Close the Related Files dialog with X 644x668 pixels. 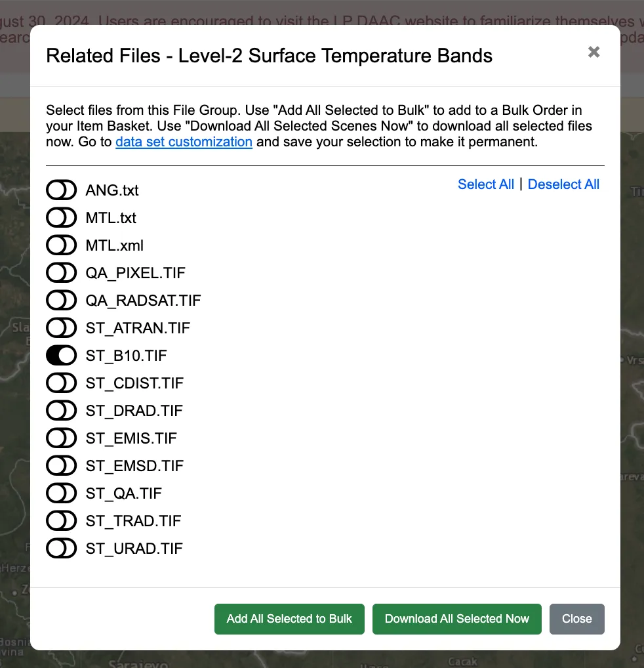point(594,52)
